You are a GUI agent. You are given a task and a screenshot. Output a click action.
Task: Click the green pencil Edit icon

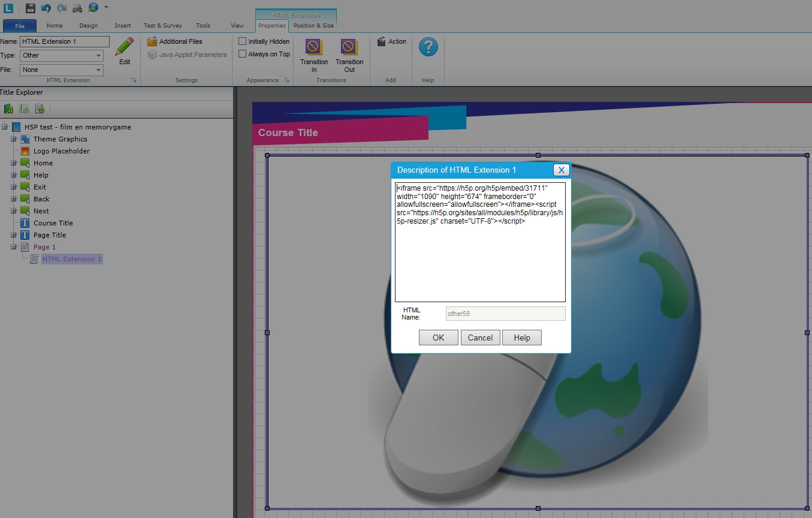[x=125, y=47]
